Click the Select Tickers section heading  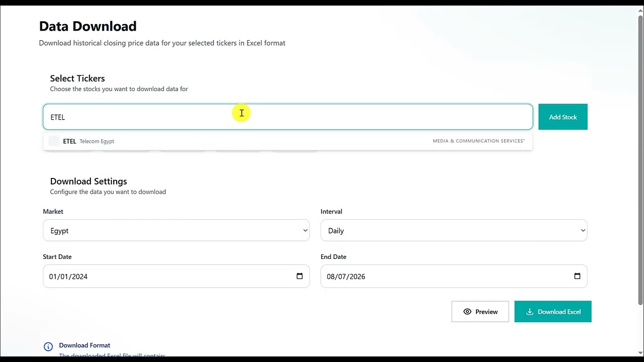point(77,78)
